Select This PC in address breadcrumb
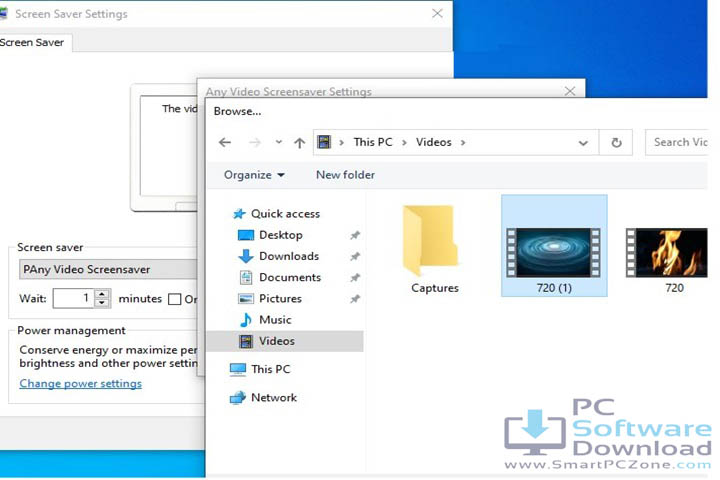 click(x=373, y=142)
